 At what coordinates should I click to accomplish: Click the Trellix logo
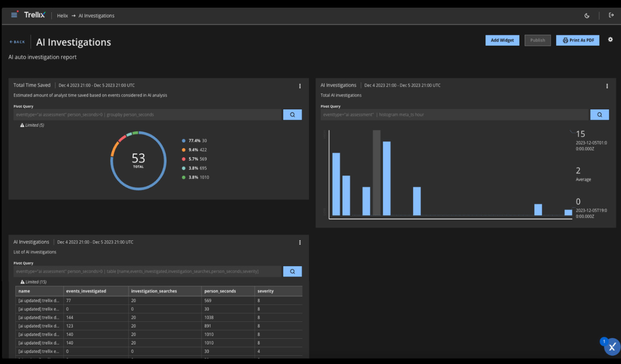[x=34, y=15]
